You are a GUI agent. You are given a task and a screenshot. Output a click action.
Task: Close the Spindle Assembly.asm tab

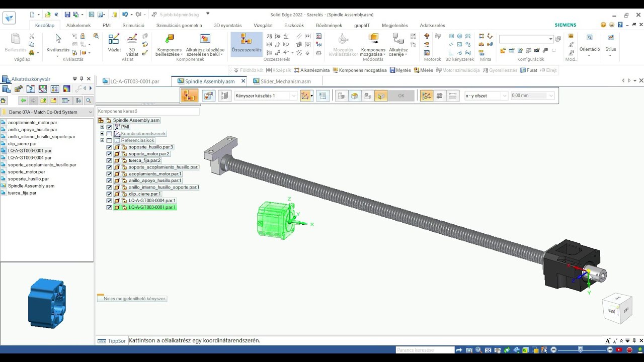(x=244, y=81)
